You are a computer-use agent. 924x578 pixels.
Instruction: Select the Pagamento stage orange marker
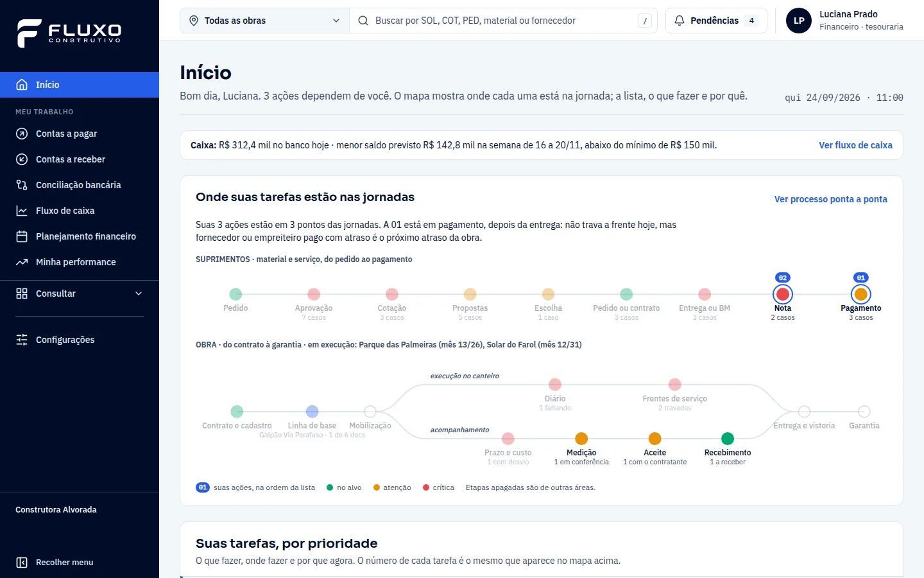[x=861, y=294]
